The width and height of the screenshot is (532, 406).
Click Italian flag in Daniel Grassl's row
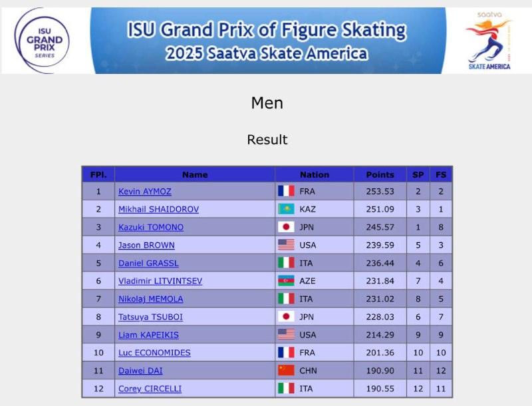(x=285, y=263)
